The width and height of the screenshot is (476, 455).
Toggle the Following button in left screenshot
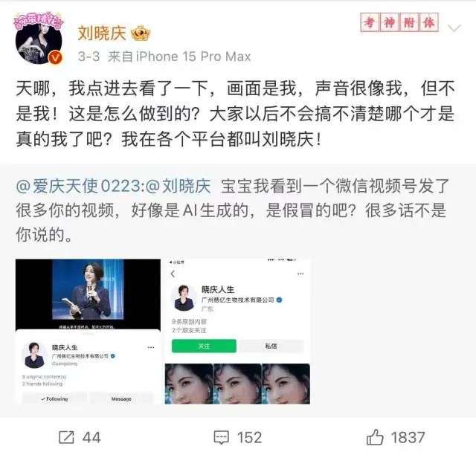(54, 398)
